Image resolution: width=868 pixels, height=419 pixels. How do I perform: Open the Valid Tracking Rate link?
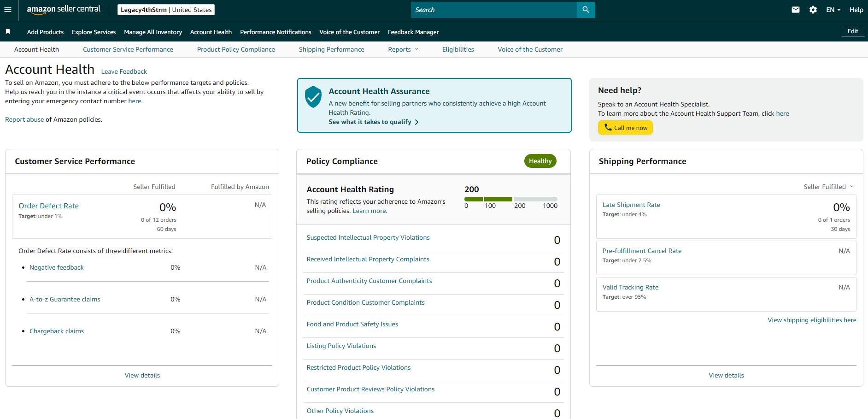coord(631,287)
